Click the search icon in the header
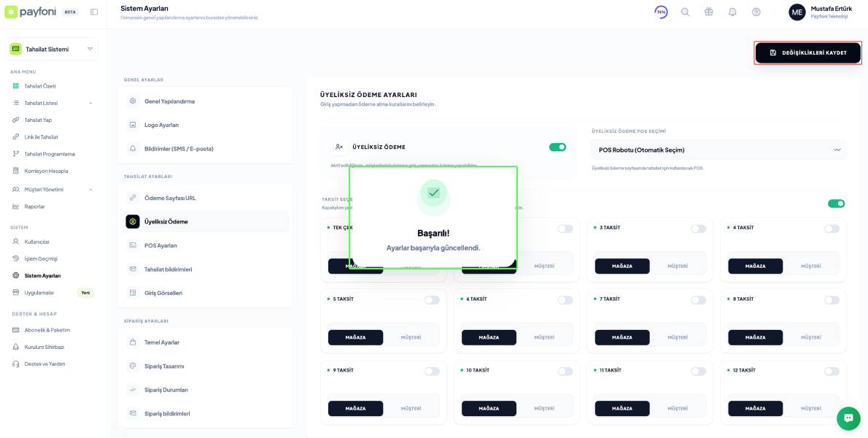This screenshot has width=868, height=438. [x=685, y=12]
